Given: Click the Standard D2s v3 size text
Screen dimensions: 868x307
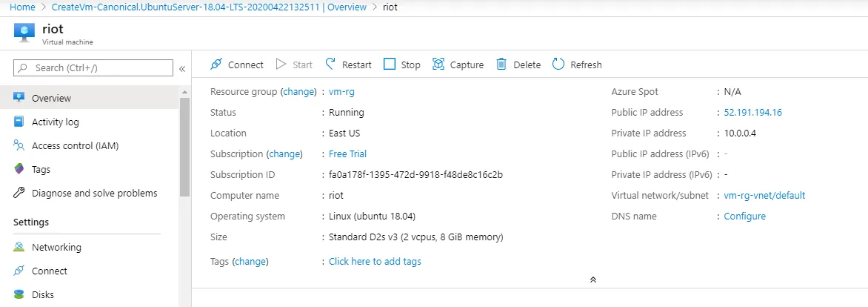Looking at the screenshot, I should tap(416, 237).
